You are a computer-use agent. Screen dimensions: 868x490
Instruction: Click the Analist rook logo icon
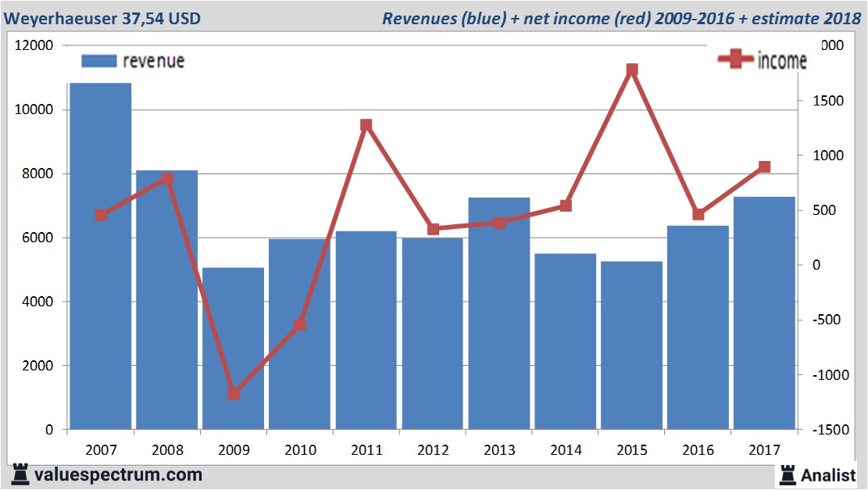(x=788, y=474)
